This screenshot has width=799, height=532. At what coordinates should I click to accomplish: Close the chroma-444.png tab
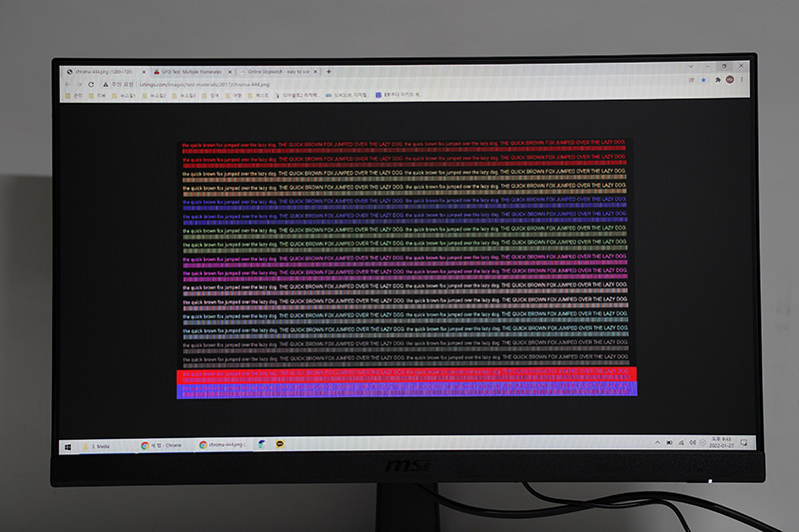pos(144,72)
